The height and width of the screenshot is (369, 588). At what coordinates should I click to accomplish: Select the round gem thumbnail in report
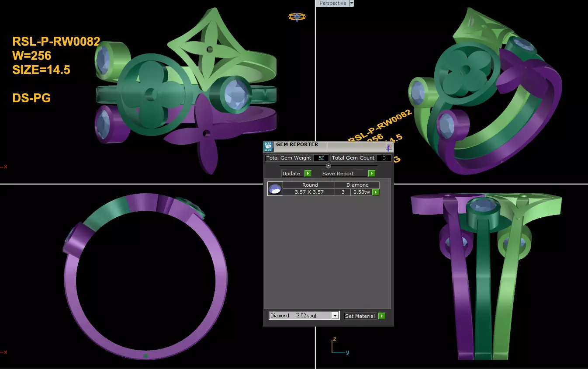point(275,188)
